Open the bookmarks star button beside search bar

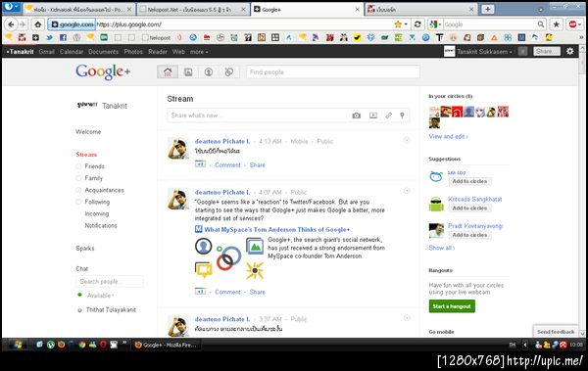click(556, 24)
